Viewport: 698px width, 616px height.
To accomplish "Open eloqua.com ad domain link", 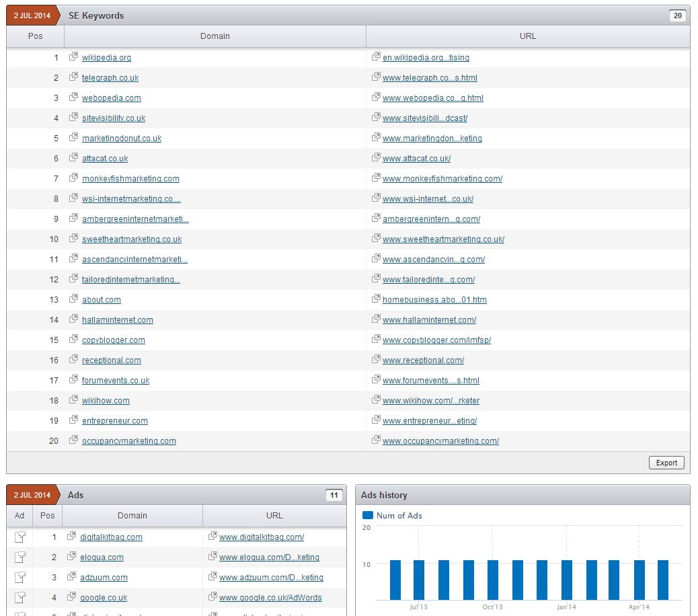I will point(102,557).
